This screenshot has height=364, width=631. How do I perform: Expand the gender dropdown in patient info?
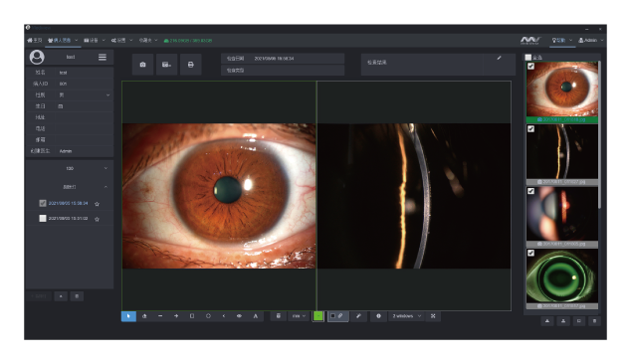[x=107, y=94]
